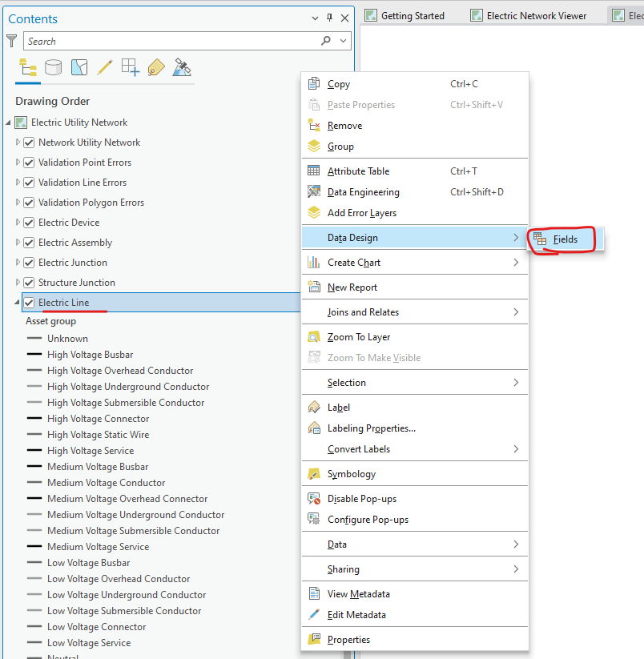Open the List By Labeling tag icon

[x=155, y=67]
